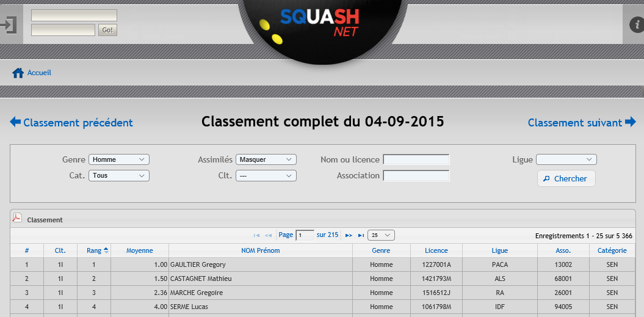Open the Assimilés dropdown
This screenshot has width=644, height=317.
[266, 159]
